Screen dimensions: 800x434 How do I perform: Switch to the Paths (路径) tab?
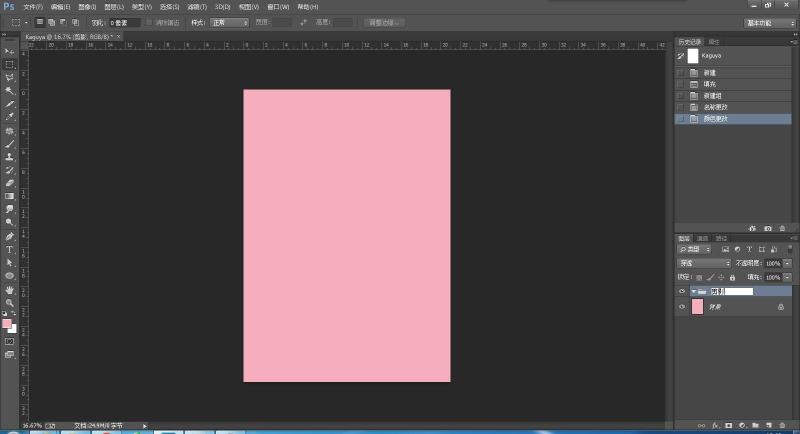721,239
